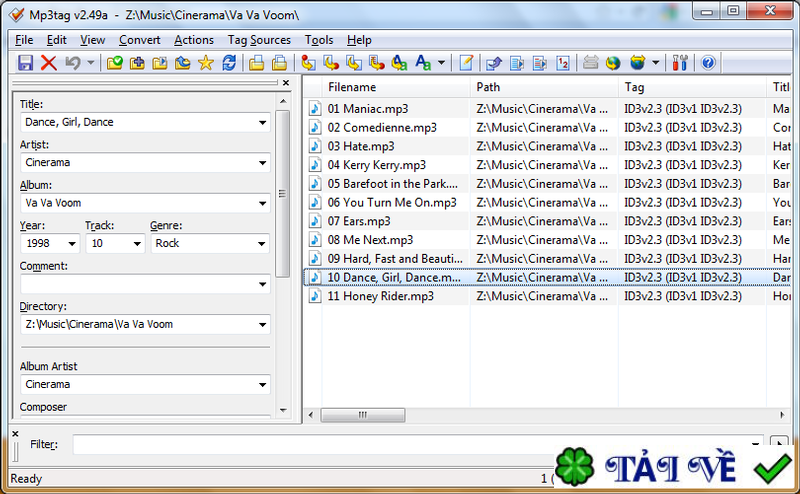
Task: Expand the Directory field dropdown
Action: pos(262,325)
